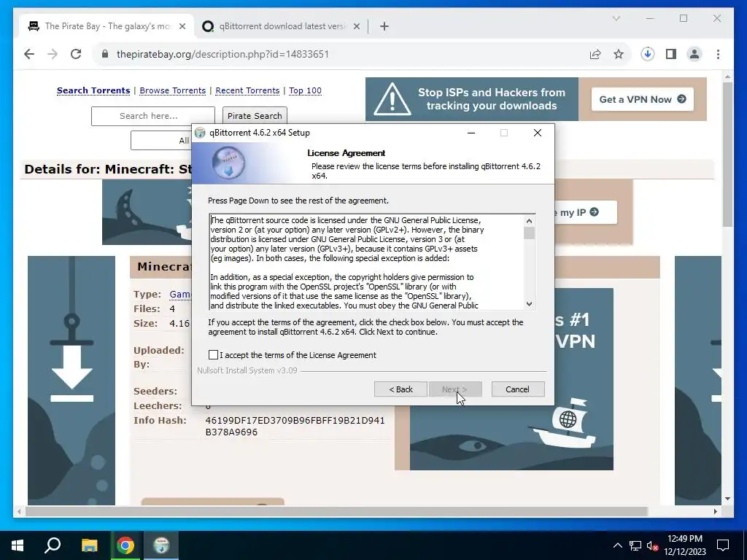Image resolution: width=747 pixels, height=560 pixels.
Task: Click the Details for: Minecraft heading
Action: point(108,169)
